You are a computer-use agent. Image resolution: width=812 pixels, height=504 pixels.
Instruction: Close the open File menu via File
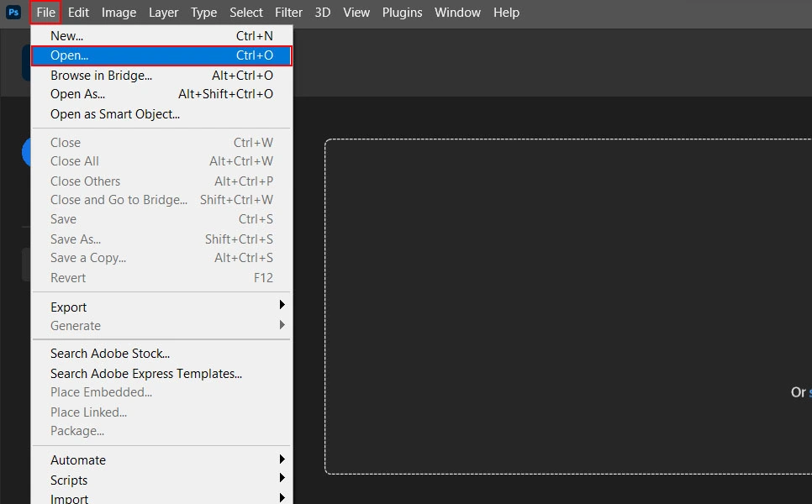click(x=45, y=13)
